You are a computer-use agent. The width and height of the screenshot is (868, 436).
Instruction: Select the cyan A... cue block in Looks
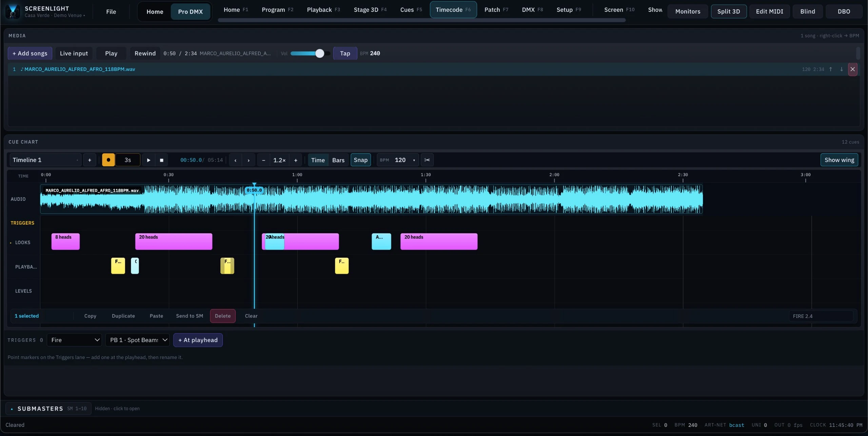[381, 242]
